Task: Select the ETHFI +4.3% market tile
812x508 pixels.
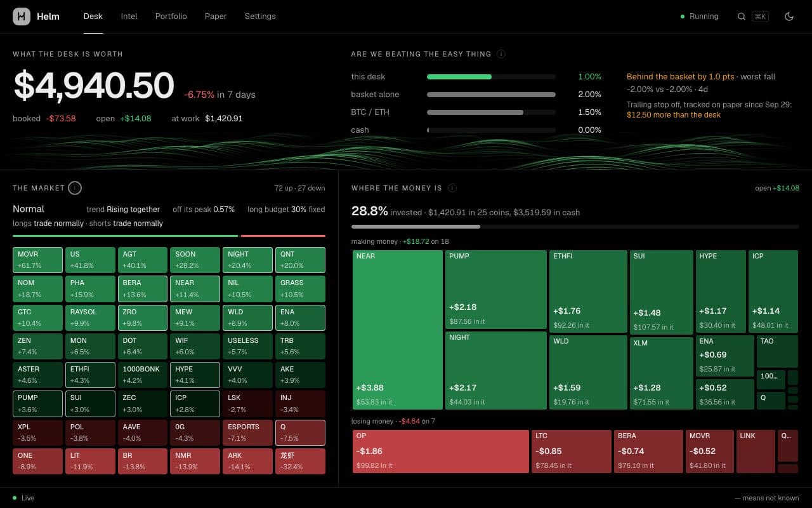Action: (90, 375)
